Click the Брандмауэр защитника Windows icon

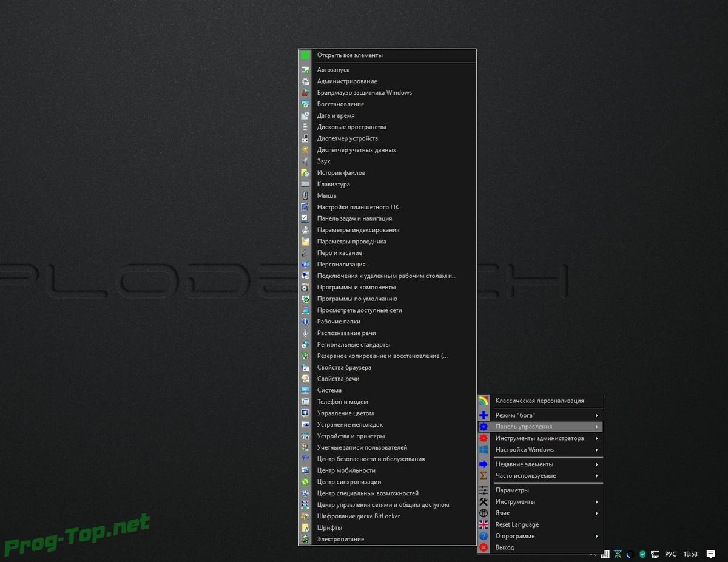click(x=305, y=93)
